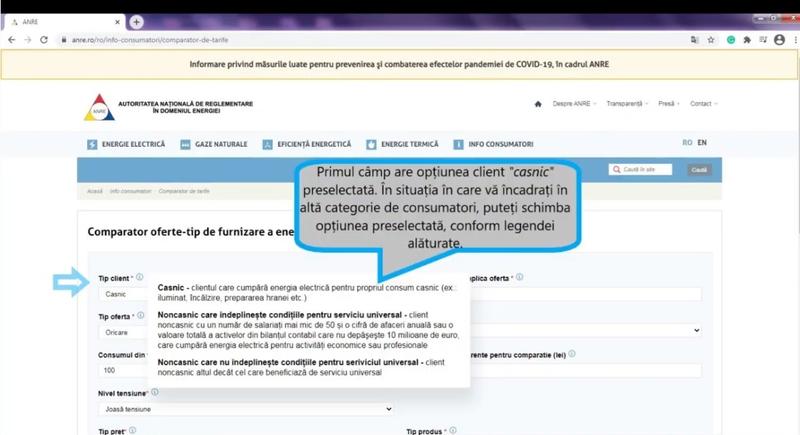Image resolution: width=800 pixels, height=435 pixels.
Task: Switch site language to EN
Action: pos(702,143)
